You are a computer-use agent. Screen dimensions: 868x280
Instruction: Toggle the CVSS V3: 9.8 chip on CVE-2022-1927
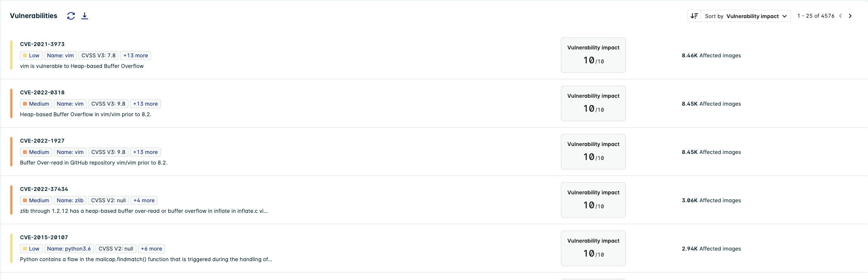coord(108,152)
